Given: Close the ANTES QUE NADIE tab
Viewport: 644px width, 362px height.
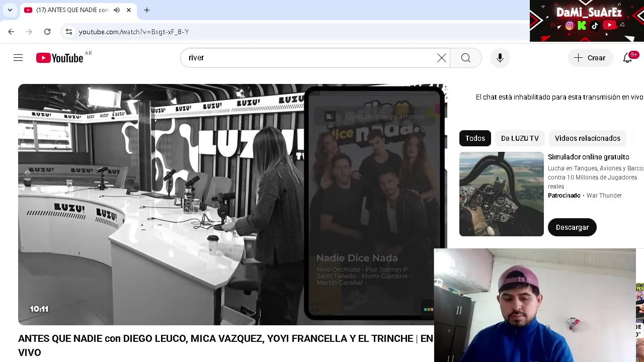Looking at the screenshot, I should 129,10.
